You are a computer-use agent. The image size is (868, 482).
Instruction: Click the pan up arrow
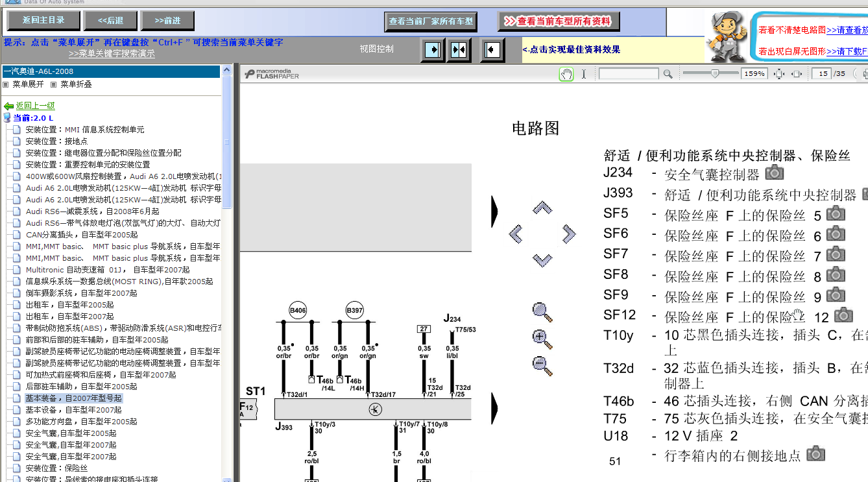542,208
